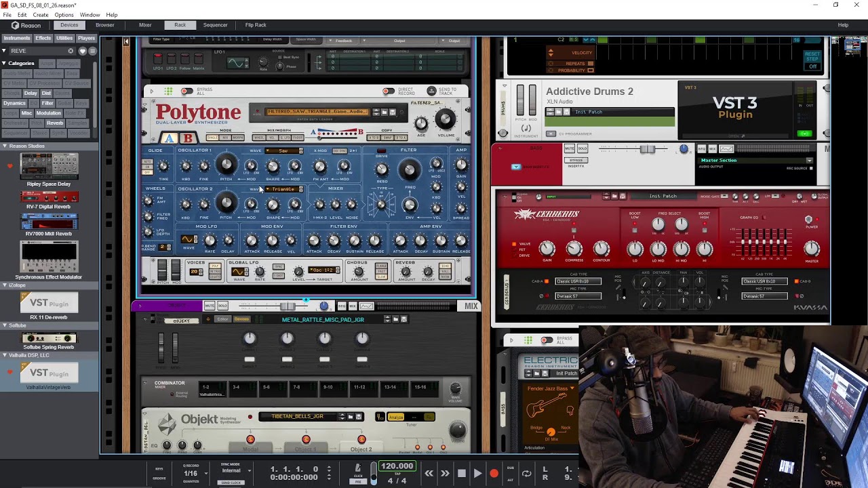Select the Effects filter button
This screenshot has width=868, height=488.
43,38
